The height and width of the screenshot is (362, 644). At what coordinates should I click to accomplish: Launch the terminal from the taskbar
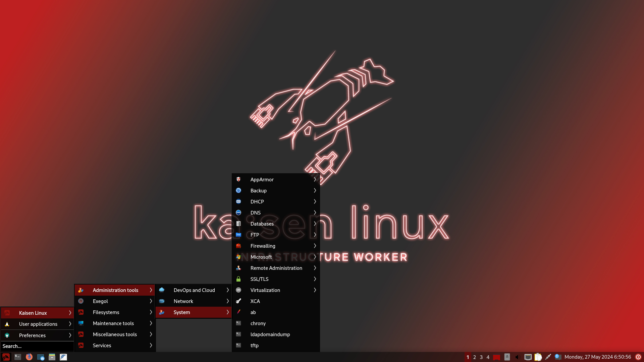click(x=18, y=357)
